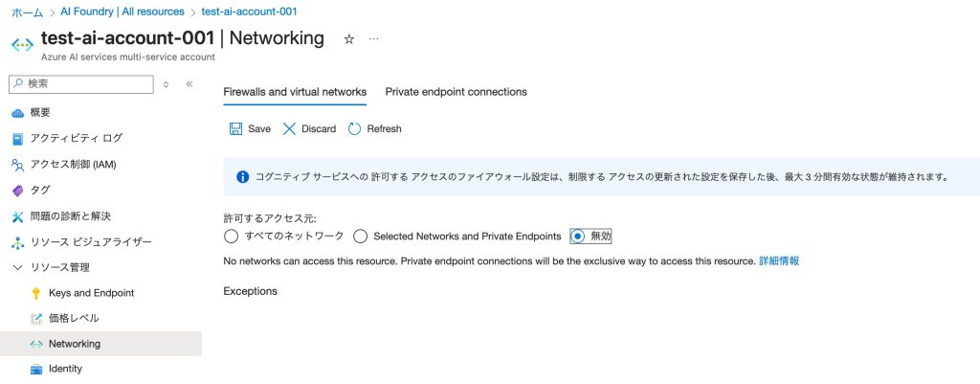Open Keys and Endpoint via its key icon
This screenshot has height=384, width=980.
[37, 293]
